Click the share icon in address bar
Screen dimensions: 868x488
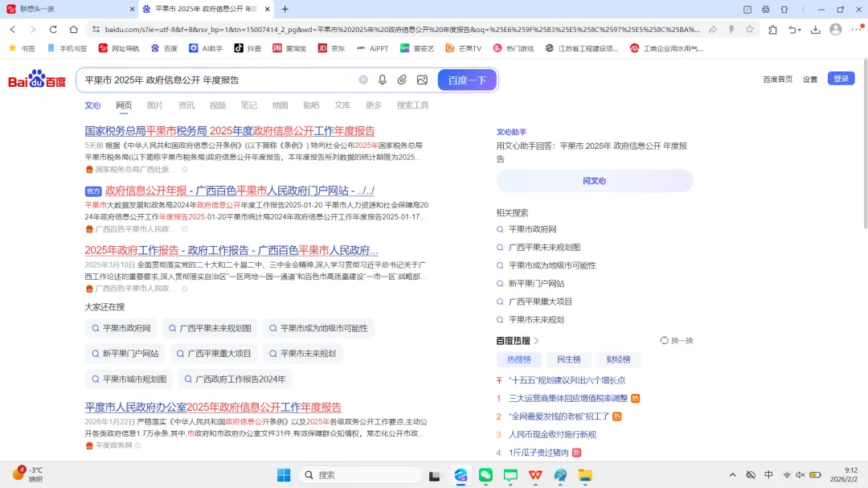[x=713, y=30]
